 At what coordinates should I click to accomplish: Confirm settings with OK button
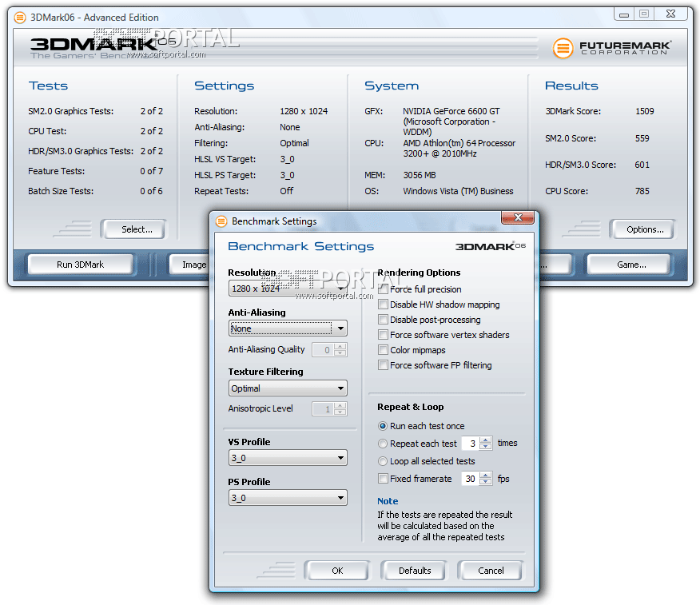click(337, 571)
